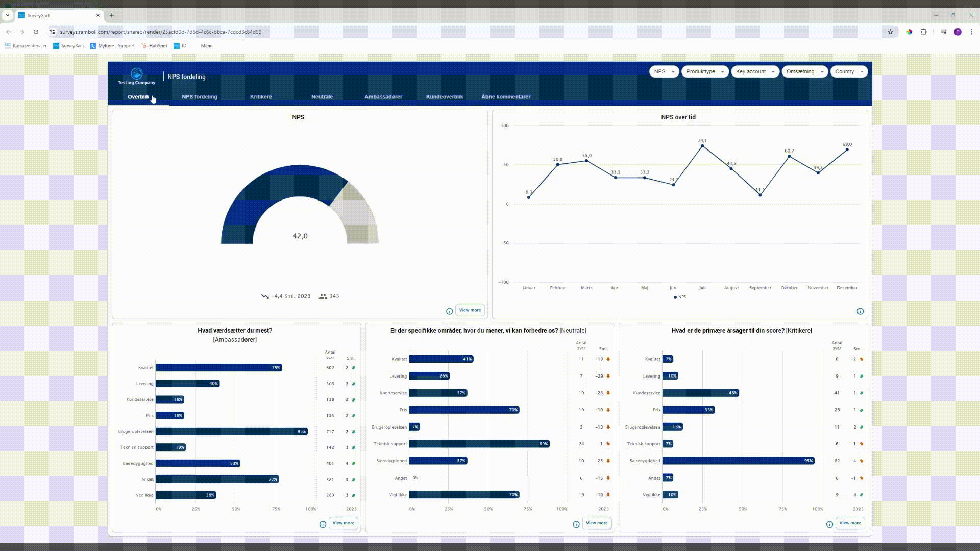Image resolution: width=980 pixels, height=551 pixels.
Task: Click View more in Neutrale chart panel
Action: (x=597, y=523)
